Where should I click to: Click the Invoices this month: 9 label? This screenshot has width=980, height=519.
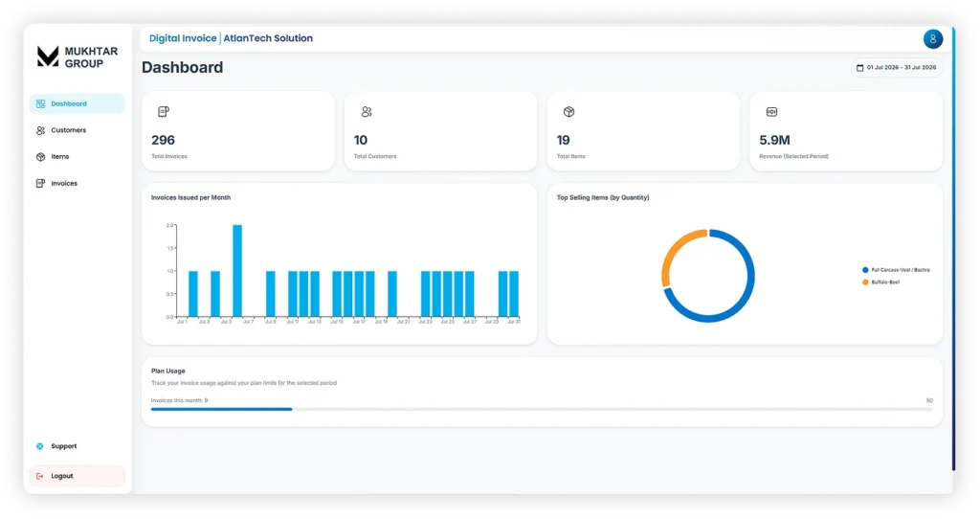click(179, 400)
